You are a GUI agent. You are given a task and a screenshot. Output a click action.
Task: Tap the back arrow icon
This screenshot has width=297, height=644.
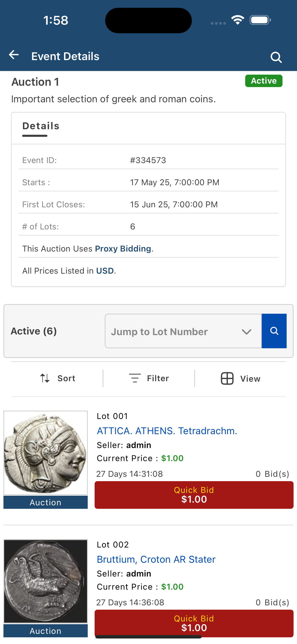click(14, 55)
